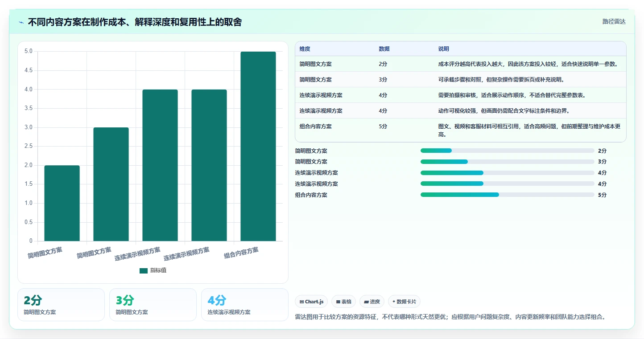644x339 pixels.
Task: Open the 3分 简明图文方案 data card
Action: pos(153,305)
